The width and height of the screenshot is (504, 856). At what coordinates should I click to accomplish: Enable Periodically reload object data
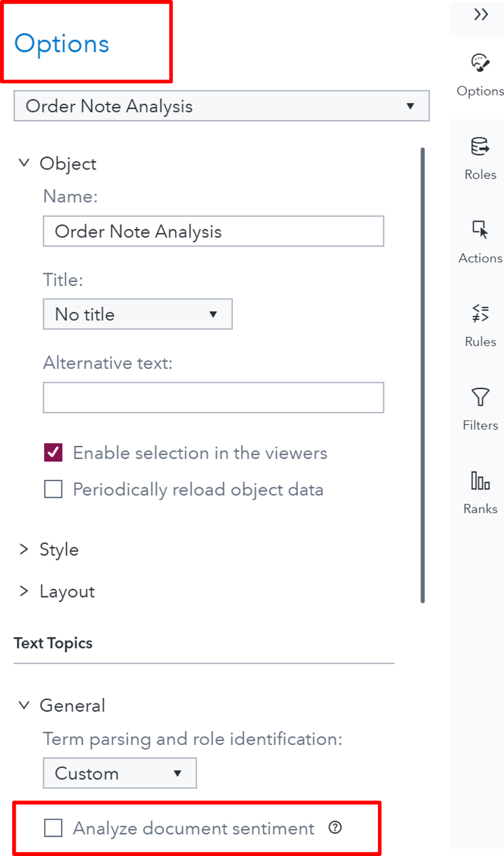coord(53,489)
